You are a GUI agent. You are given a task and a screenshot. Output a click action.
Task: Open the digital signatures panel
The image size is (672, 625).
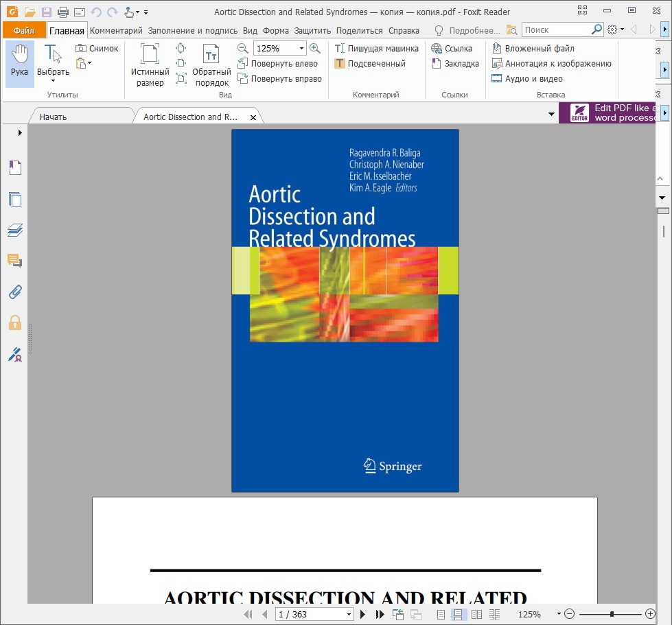click(x=15, y=355)
